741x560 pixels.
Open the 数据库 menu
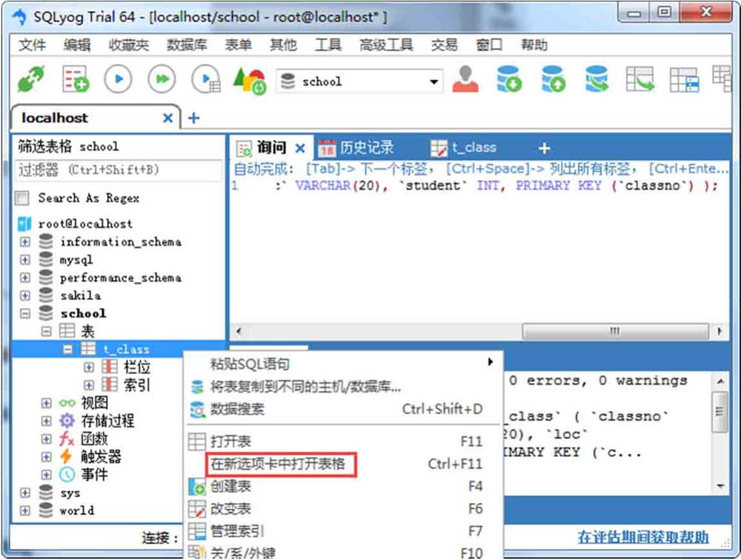click(x=187, y=45)
